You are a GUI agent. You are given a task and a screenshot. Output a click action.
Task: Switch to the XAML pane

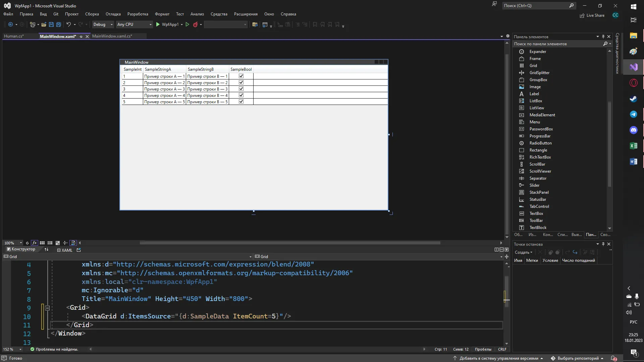pos(65,250)
